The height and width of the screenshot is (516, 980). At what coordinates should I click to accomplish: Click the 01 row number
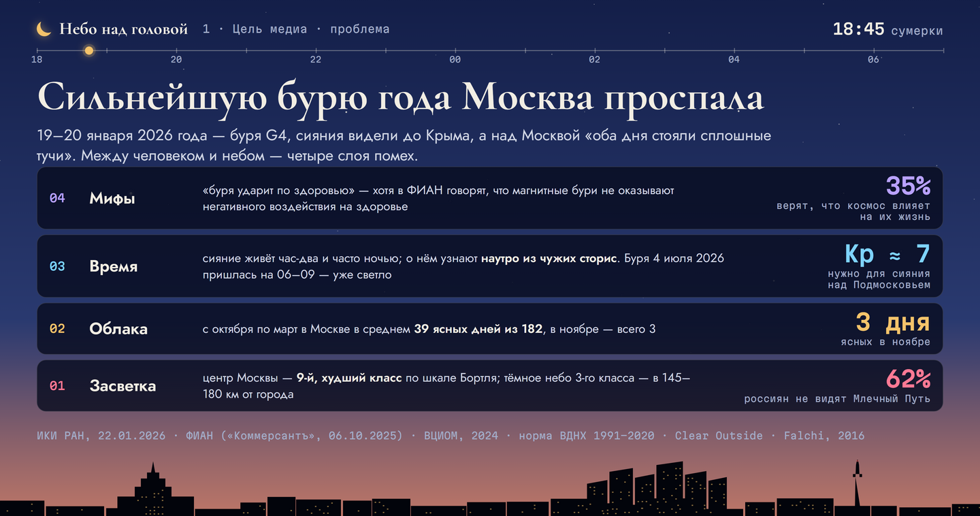[x=57, y=386]
